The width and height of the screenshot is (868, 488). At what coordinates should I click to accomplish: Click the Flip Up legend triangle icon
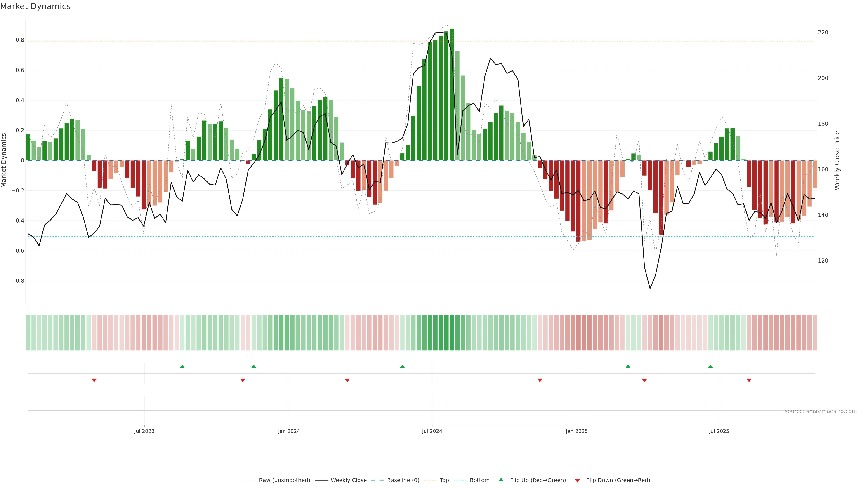tap(501, 480)
